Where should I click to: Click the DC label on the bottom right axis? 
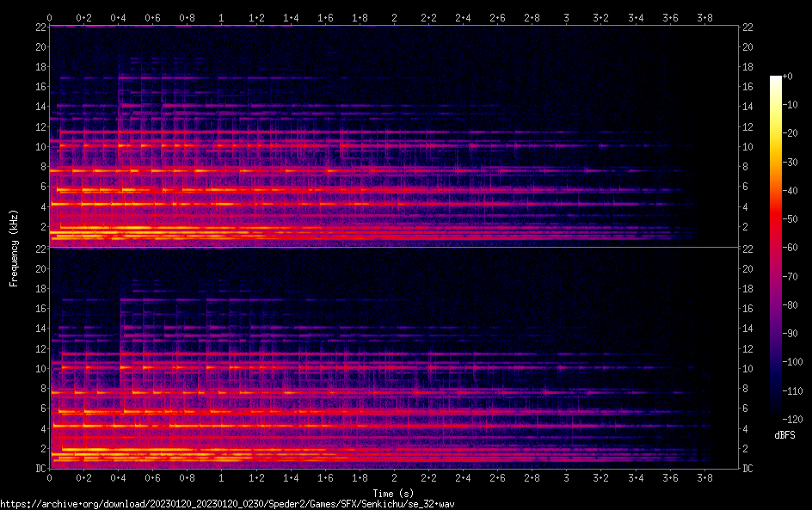[x=748, y=469]
